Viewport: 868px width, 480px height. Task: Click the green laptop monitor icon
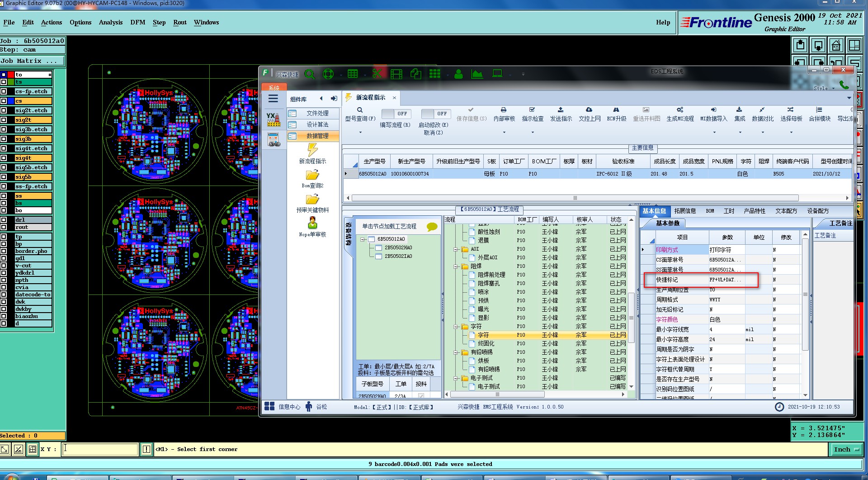(497, 73)
